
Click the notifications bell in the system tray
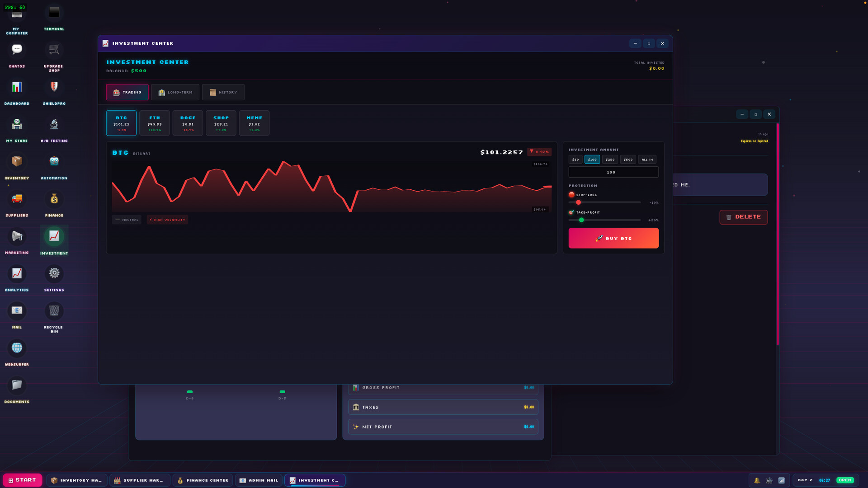tap(757, 480)
